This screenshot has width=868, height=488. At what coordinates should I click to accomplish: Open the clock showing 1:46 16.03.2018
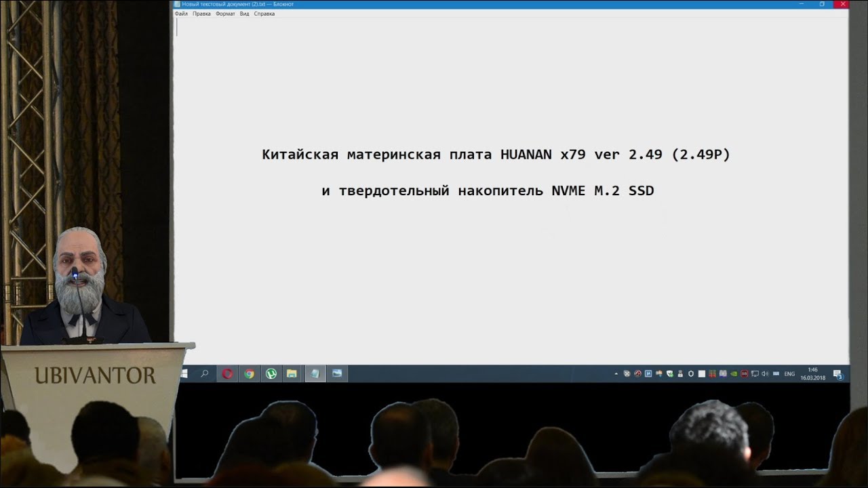click(812, 373)
